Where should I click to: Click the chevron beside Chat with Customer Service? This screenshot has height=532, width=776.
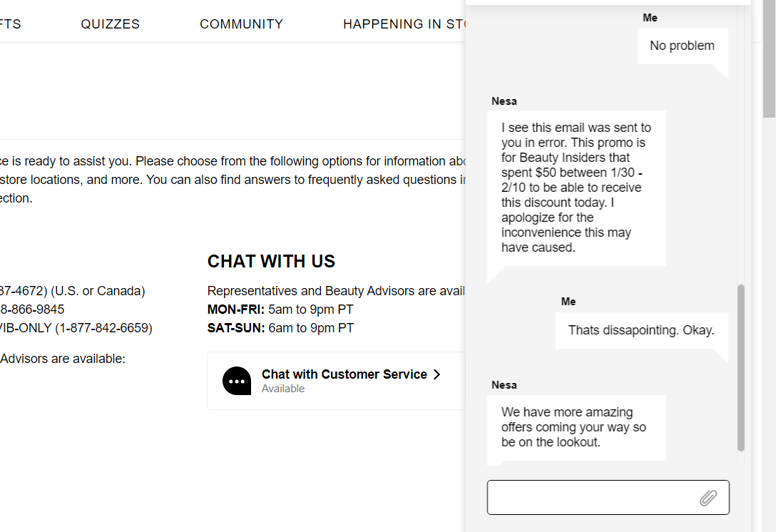[x=437, y=374]
